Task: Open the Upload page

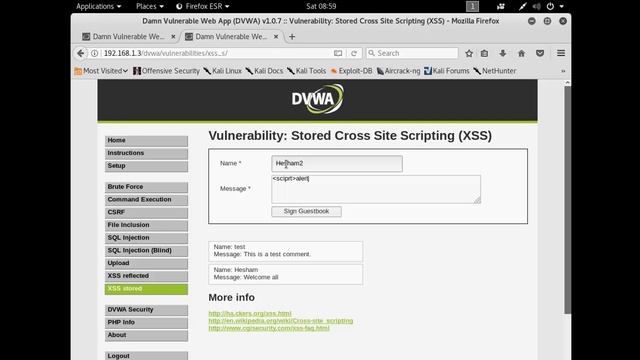Action: tap(146, 263)
